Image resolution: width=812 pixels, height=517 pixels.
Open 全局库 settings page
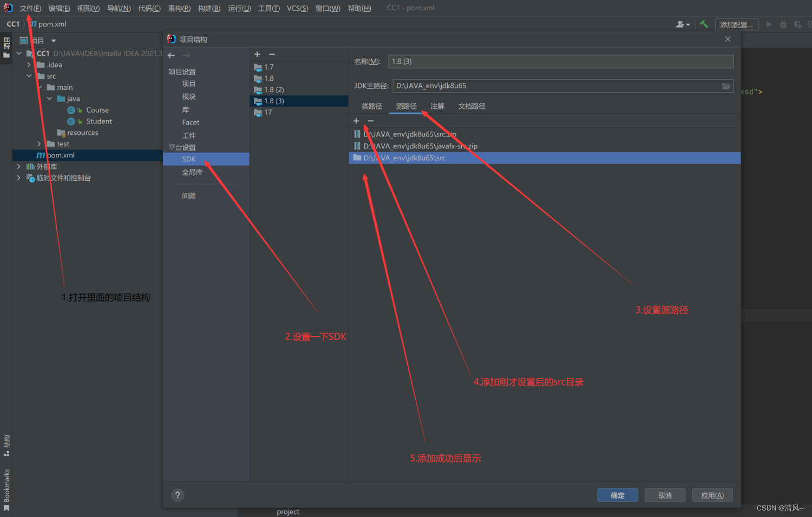192,173
